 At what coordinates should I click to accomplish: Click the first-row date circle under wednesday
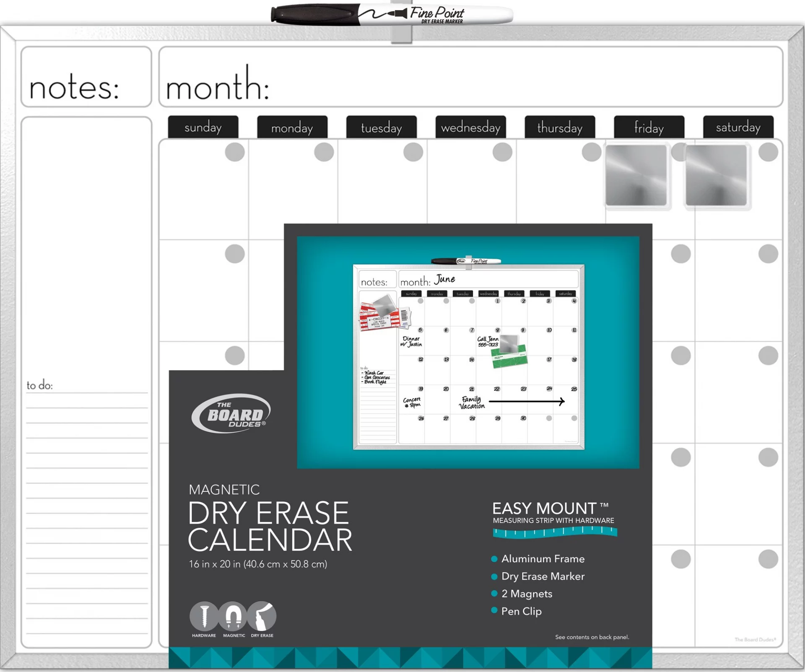502,152
